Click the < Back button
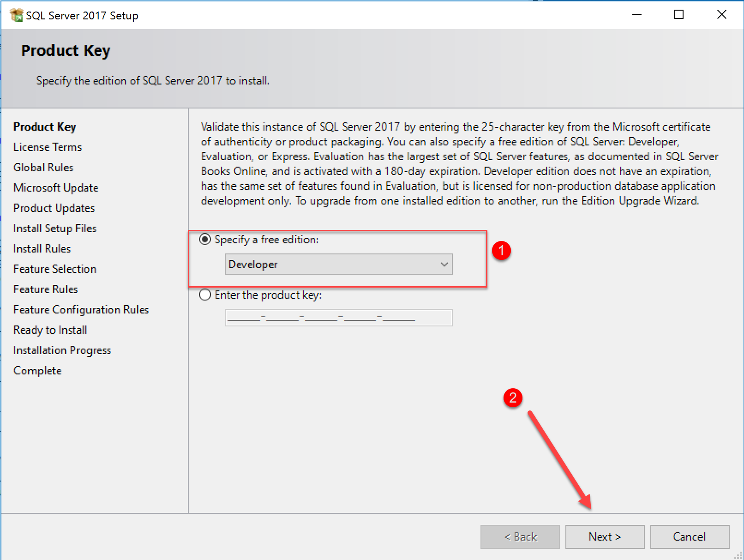The width and height of the screenshot is (744, 560). (x=520, y=536)
